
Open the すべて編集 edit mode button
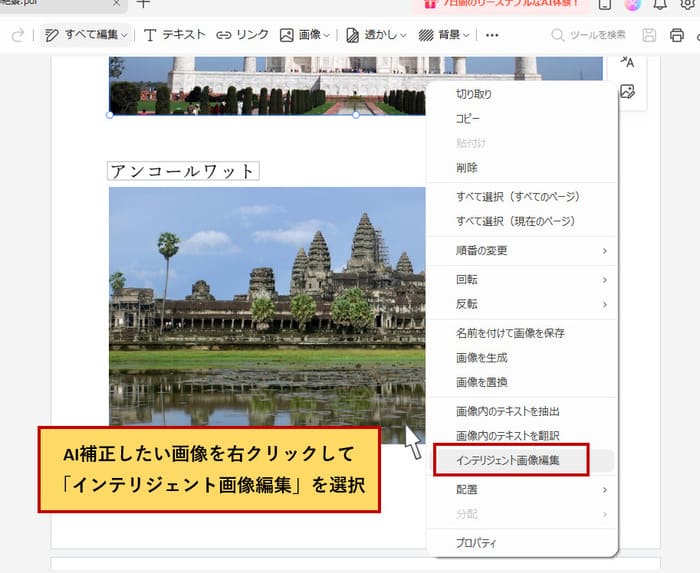pos(86,35)
